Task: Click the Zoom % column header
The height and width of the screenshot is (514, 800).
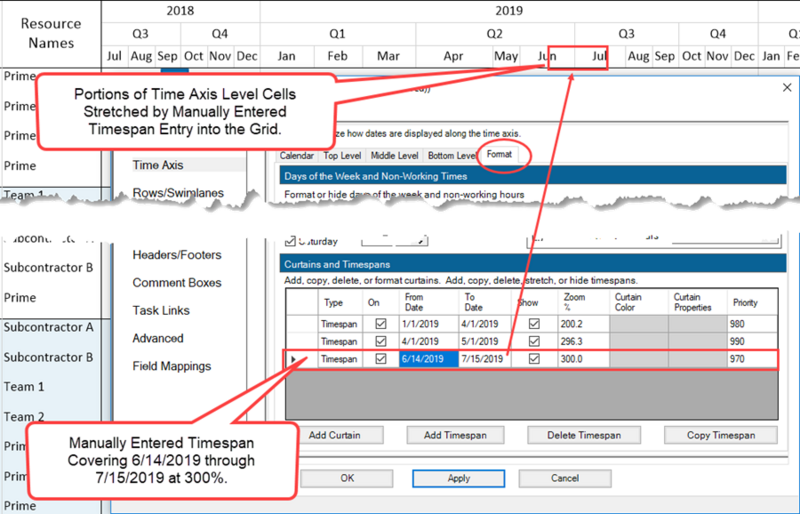Action: click(583, 302)
